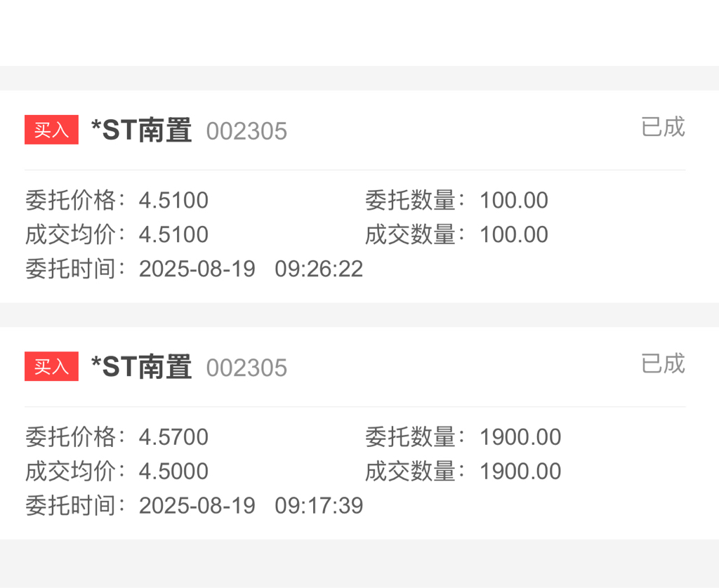Select 成交均价 4.5100 in first order
Image resolution: width=719 pixels, height=588 pixels.
[x=173, y=234]
